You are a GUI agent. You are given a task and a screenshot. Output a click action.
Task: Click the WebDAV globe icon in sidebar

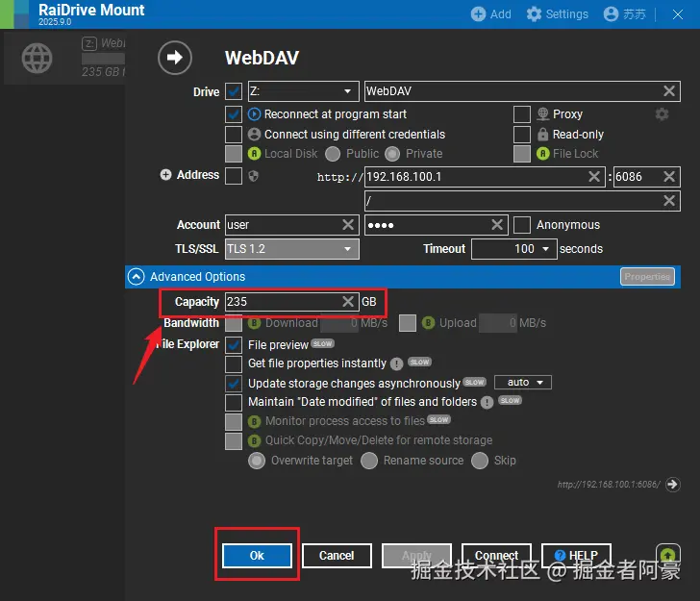[37, 58]
